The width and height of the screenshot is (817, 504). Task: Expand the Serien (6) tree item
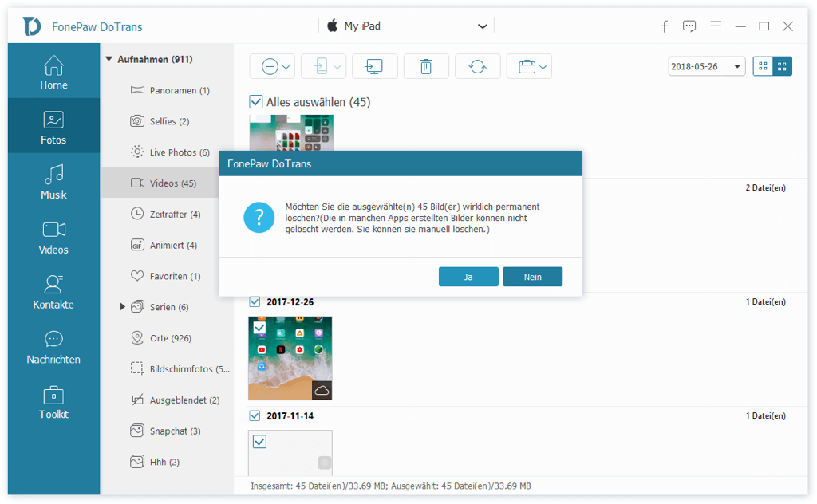tap(122, 307)
